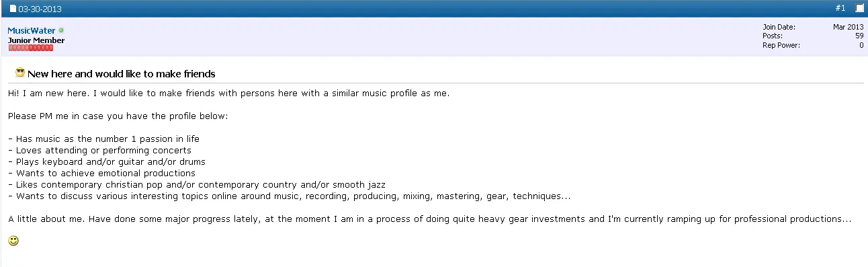The image size is (868, 267).
Task: Click the Junior Member user title
Action: [x=36, y=40]
